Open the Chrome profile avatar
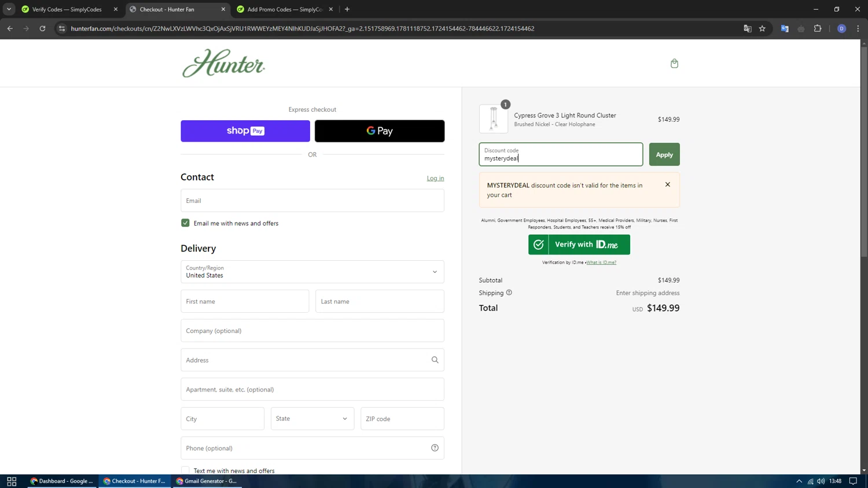868x488 pixels. (x=841, y=28)
